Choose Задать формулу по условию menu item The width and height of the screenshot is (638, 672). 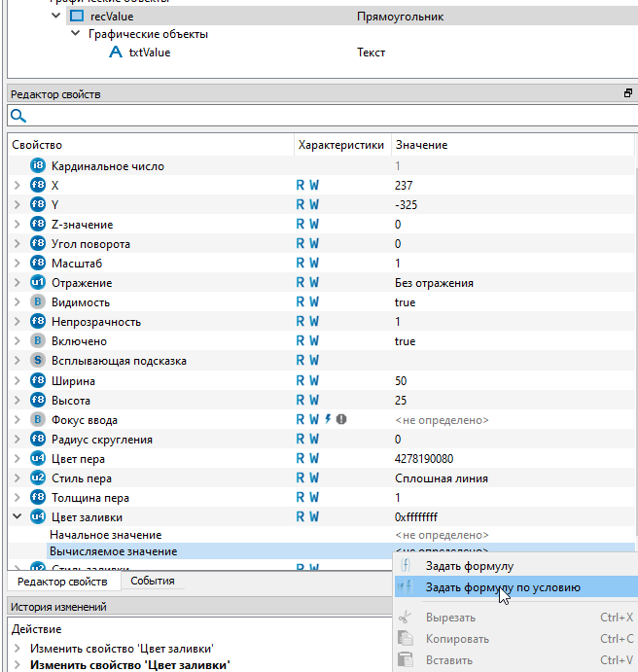pyautogui.click(x=502, y=587)
